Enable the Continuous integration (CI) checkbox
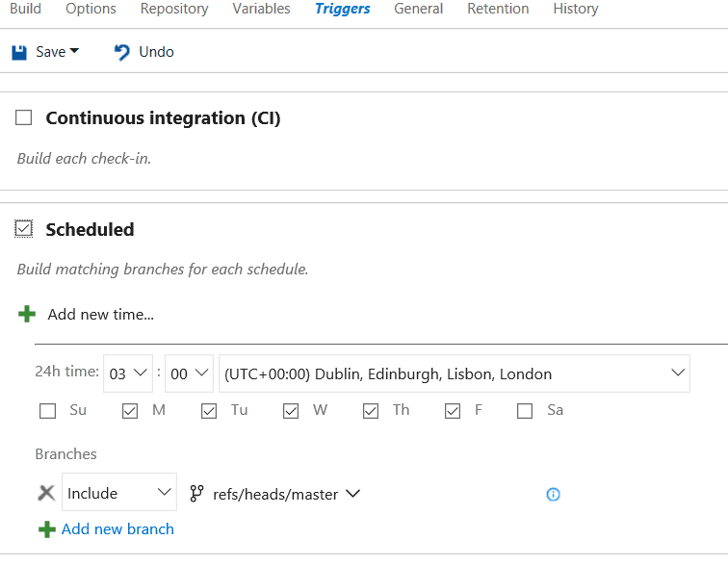This screenshot has height=566, width=728. point(24,117)
